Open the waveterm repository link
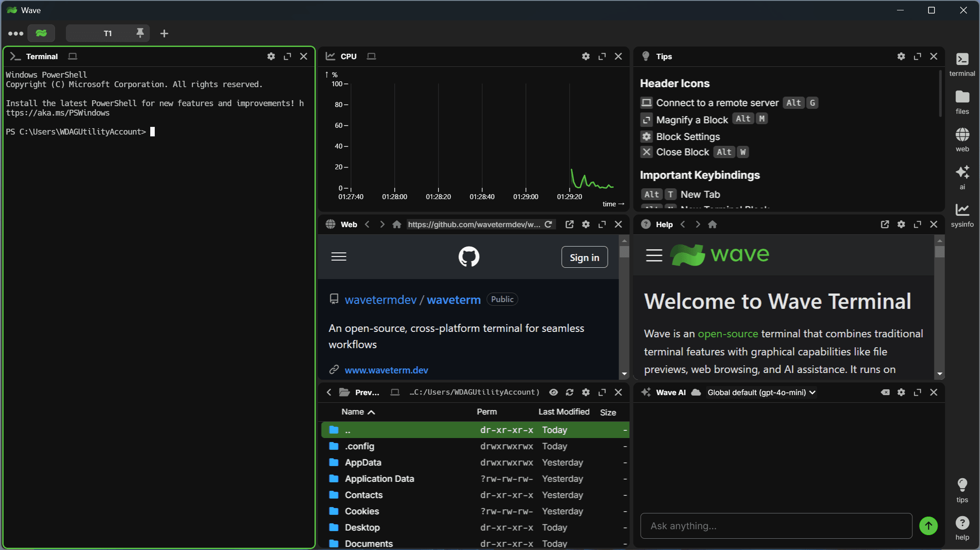The width and height of the screenshot is (980, 550). pyautogui.click(x=453, y=300)
